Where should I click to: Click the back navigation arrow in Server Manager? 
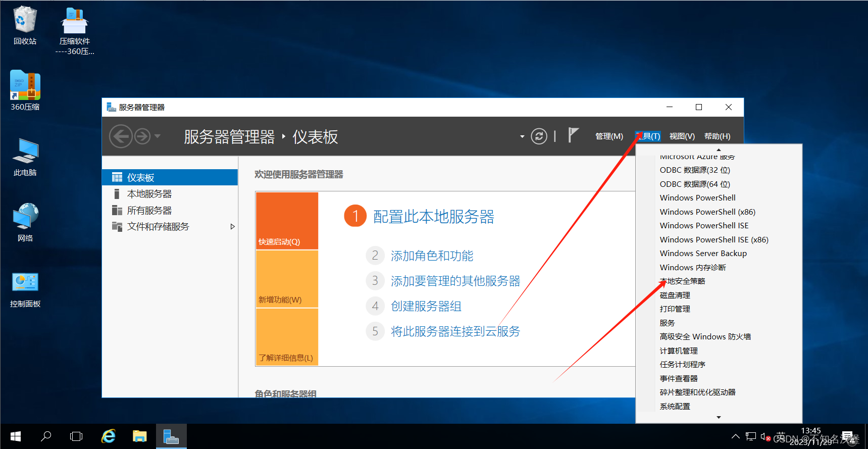coord(121,136)
